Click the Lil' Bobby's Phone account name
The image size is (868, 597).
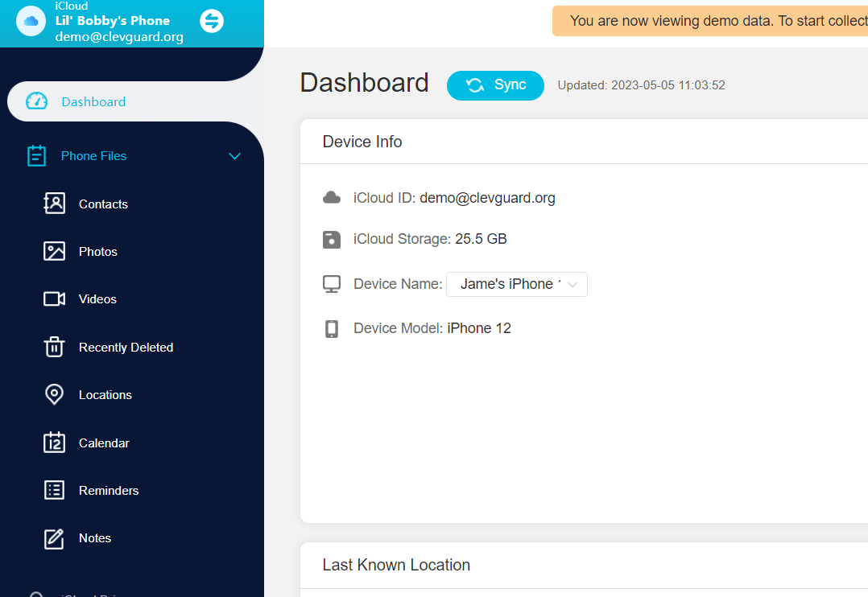pyautogui.click(x=113, y=21)
